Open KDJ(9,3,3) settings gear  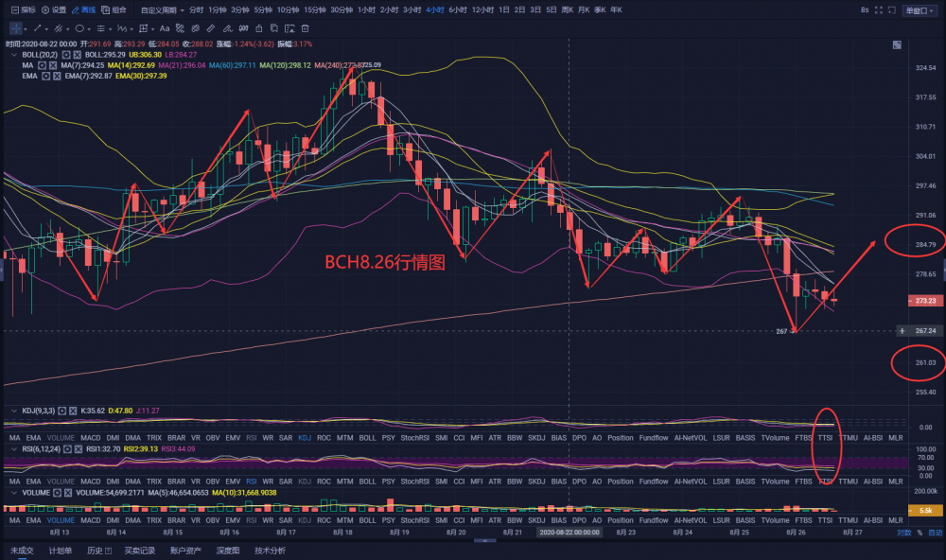(x=62, y=411)
